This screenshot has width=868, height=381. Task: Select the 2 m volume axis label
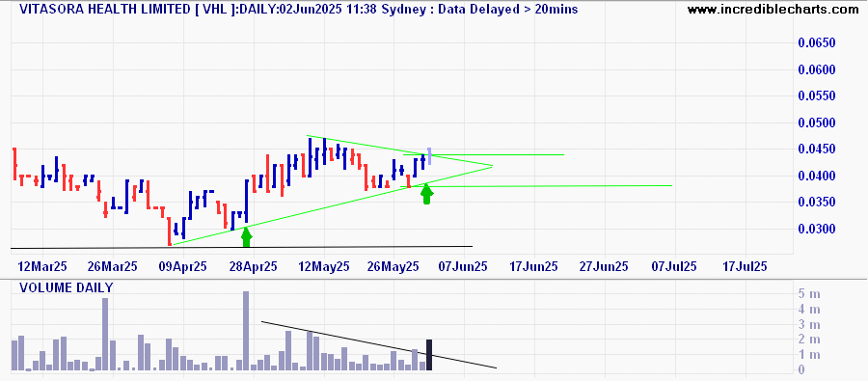tap(809, 340)
